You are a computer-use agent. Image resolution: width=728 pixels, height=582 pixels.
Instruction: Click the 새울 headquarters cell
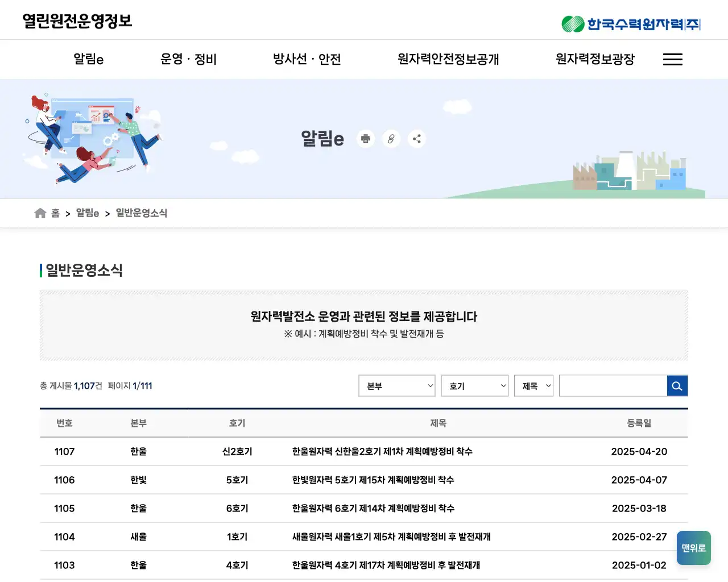click(x=138, y=537)
